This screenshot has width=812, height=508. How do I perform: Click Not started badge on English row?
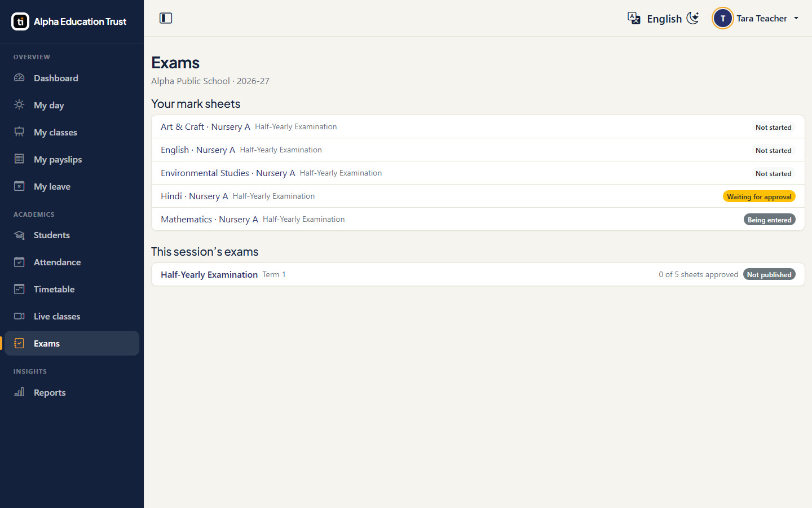pyautogui.click(x=773, y=150)
